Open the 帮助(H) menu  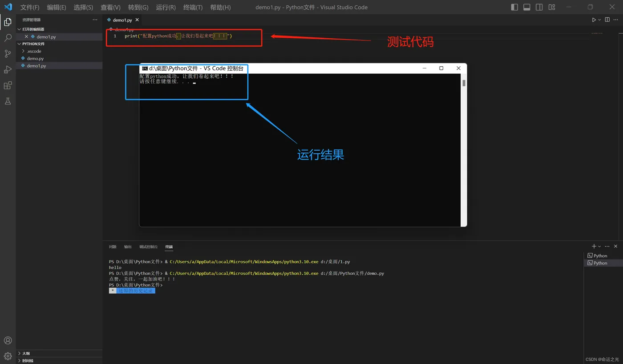click(x=220, y=7)
